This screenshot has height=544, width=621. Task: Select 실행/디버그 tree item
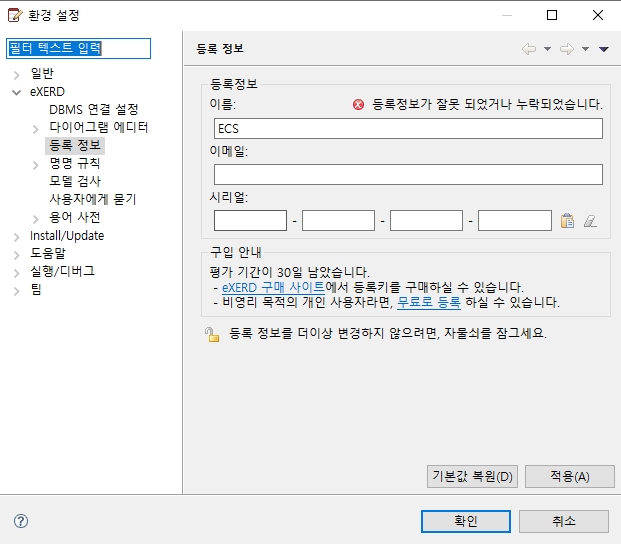click(x=63, y=271)
